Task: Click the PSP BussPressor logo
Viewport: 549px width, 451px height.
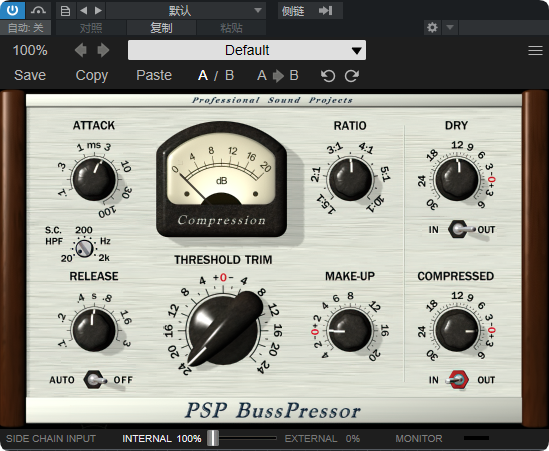Action: [x=272, y=410]
